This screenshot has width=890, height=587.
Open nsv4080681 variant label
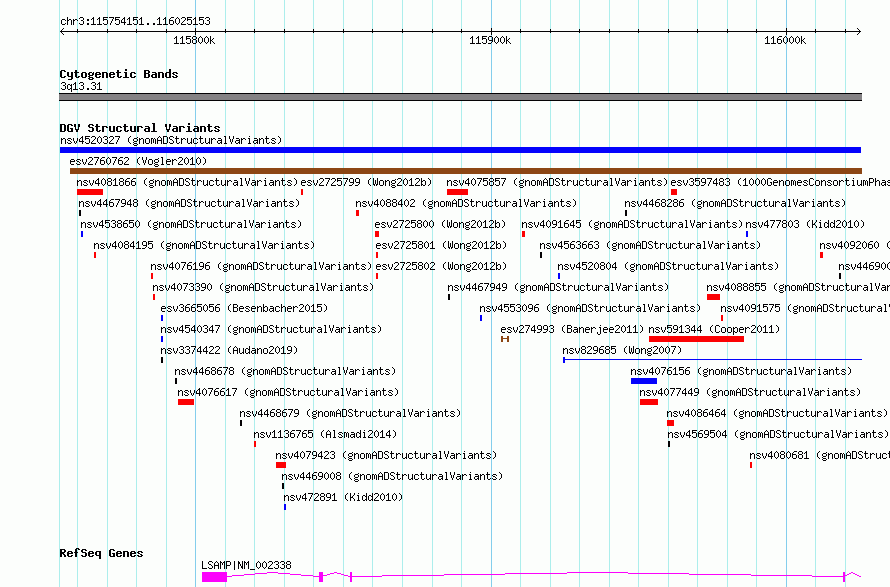point(820,455)
